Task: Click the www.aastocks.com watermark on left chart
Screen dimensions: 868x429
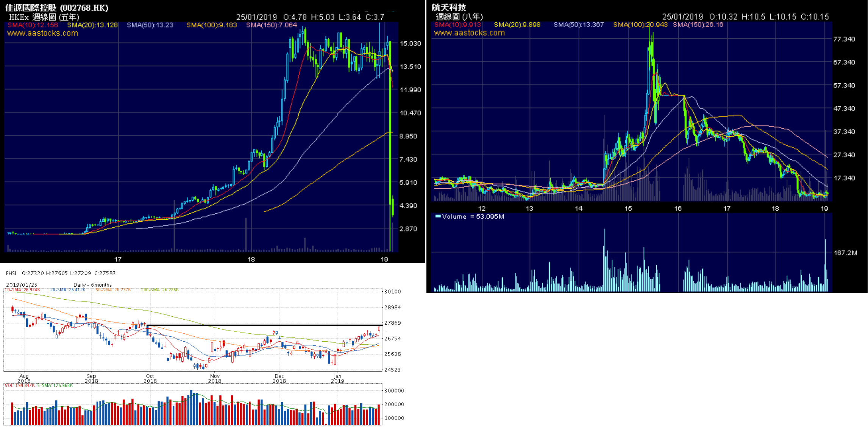Action: [43, 33]
